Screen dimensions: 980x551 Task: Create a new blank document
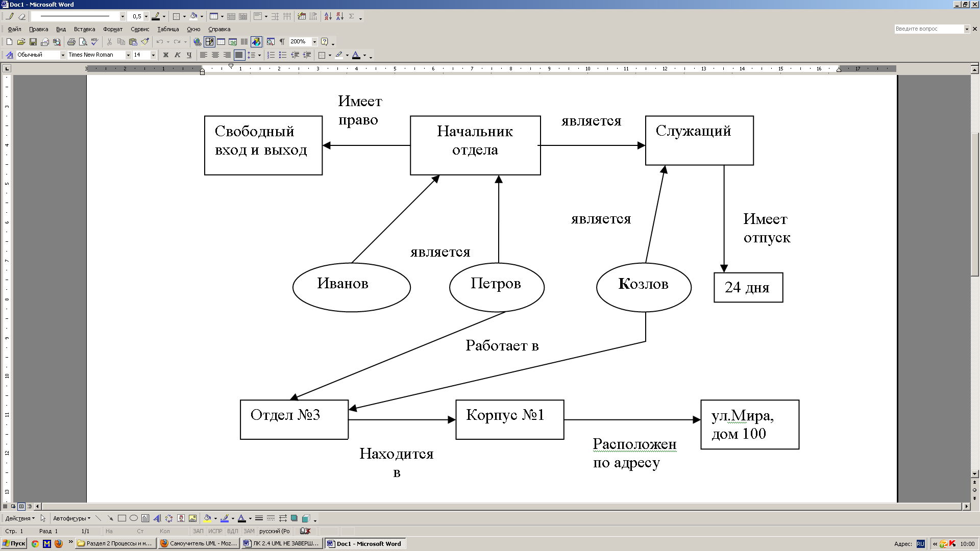(x=9, y=42)
